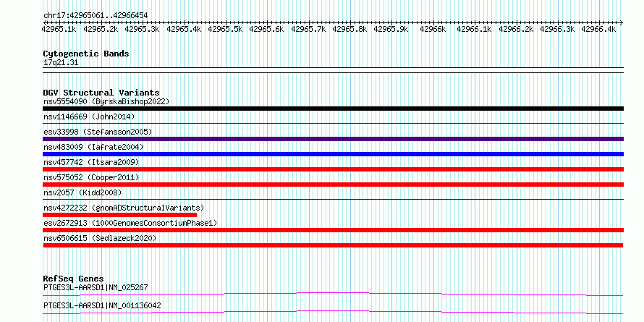
Task: Click the 42966k ruler tick label
Action: tap(433, 29)
